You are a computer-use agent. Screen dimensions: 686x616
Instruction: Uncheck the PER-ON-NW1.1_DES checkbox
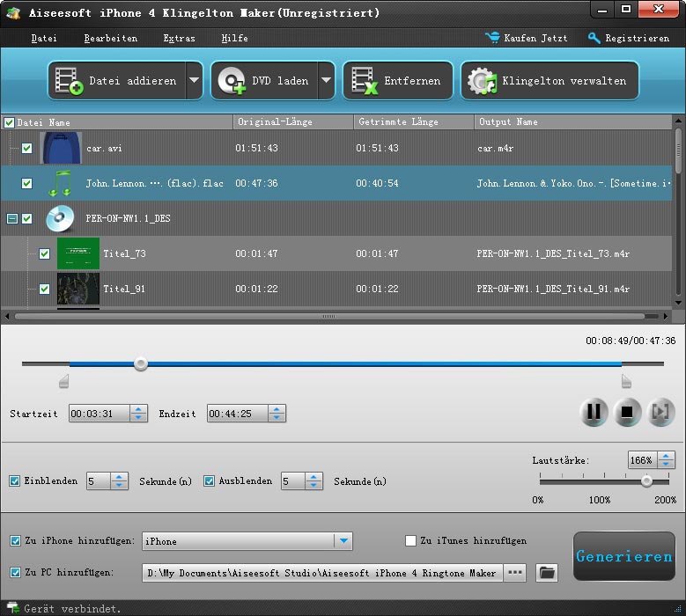coord(26,218)
